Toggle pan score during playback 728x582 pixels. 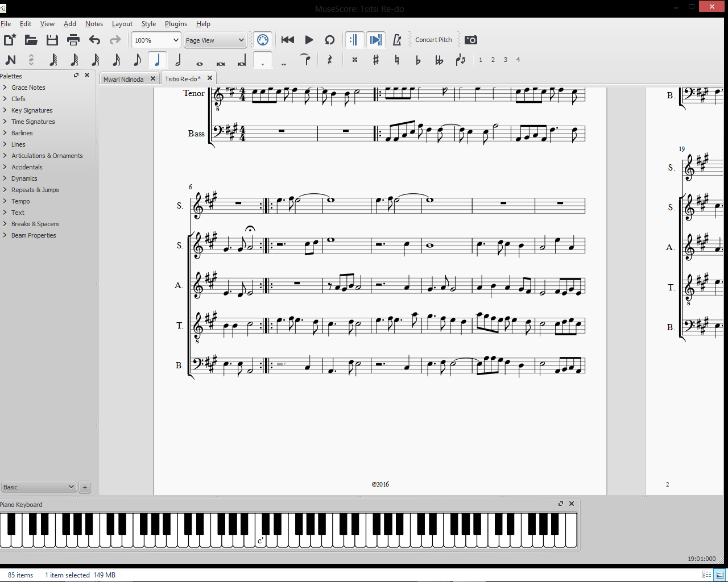click(375, 40)
